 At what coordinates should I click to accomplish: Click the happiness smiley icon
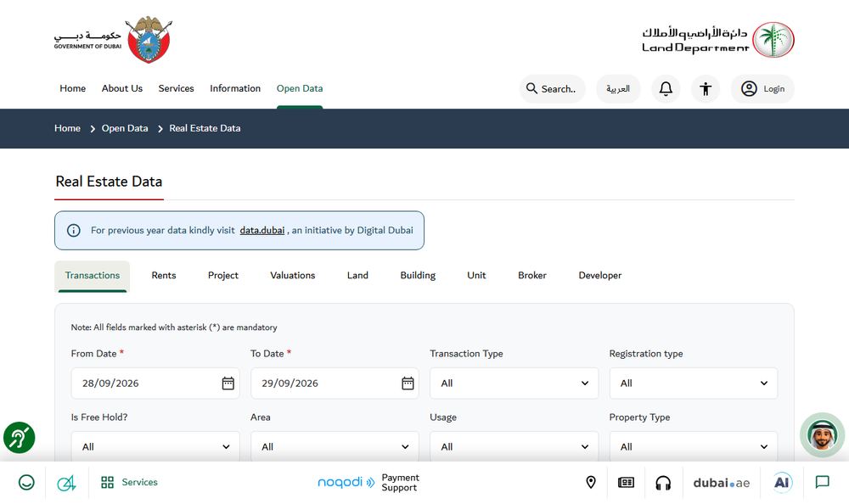pos(26,482)
